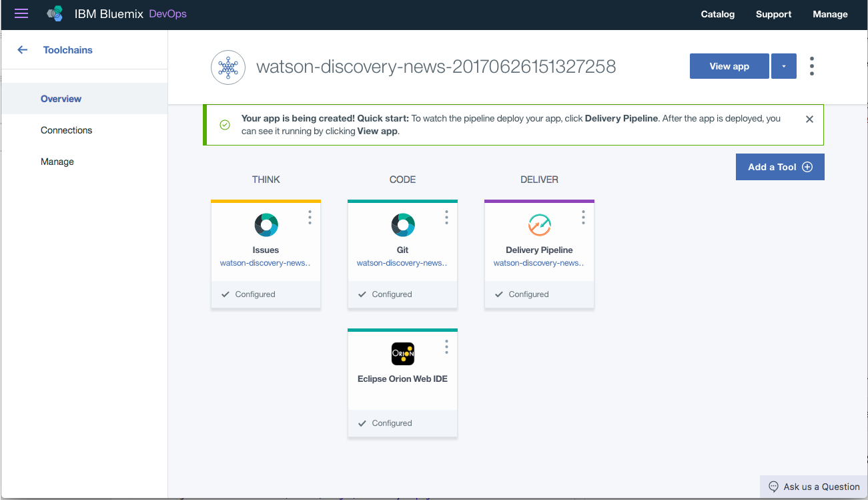Screen dimensions: 868x500
Task: Click the Delivery Pipeline Configured checkmark
Action: tap(499, 294)
